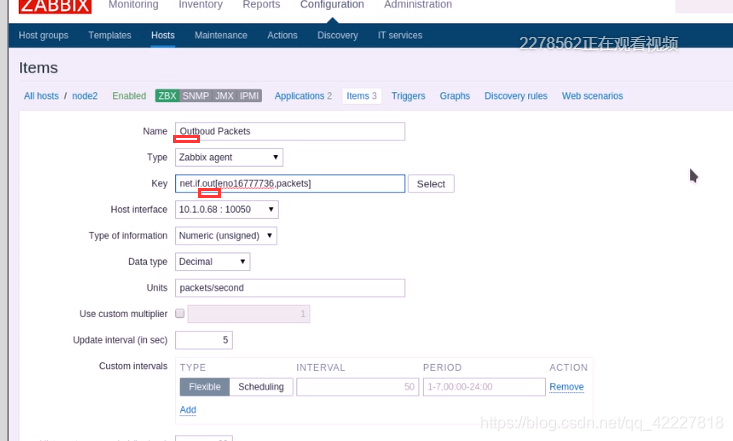The height and width of the screenshot is (441, 733).
Task: Expand Type of information dropdown
Action: 226,236
